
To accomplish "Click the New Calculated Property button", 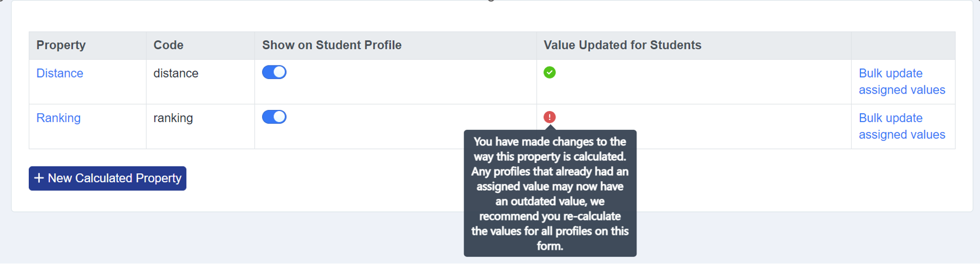I will click(107, 178).
